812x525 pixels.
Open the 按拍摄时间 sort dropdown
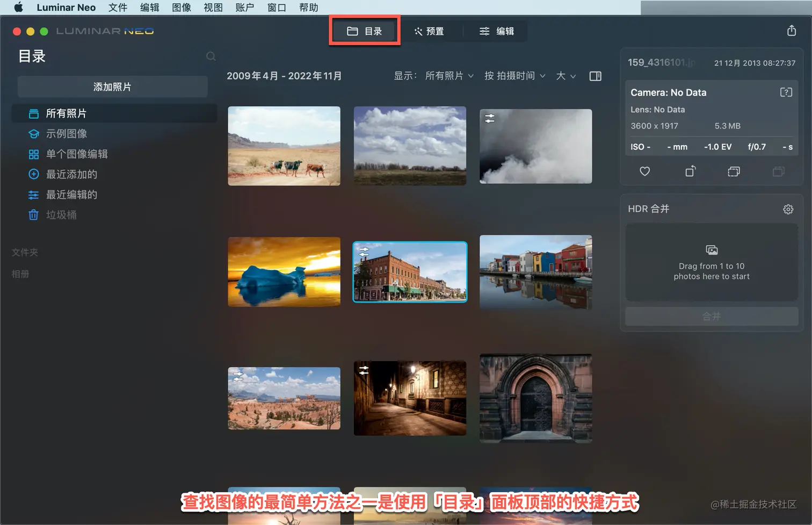pos(515,76)
